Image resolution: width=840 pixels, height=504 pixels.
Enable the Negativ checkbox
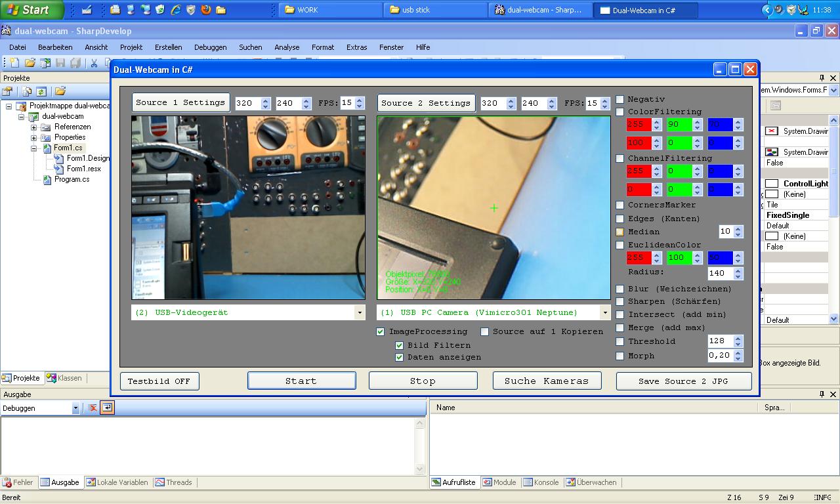(619, 99)
